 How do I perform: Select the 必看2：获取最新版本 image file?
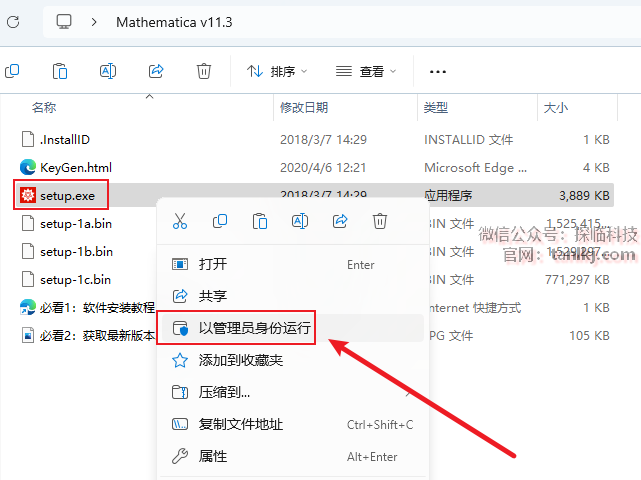pos(97,336)
